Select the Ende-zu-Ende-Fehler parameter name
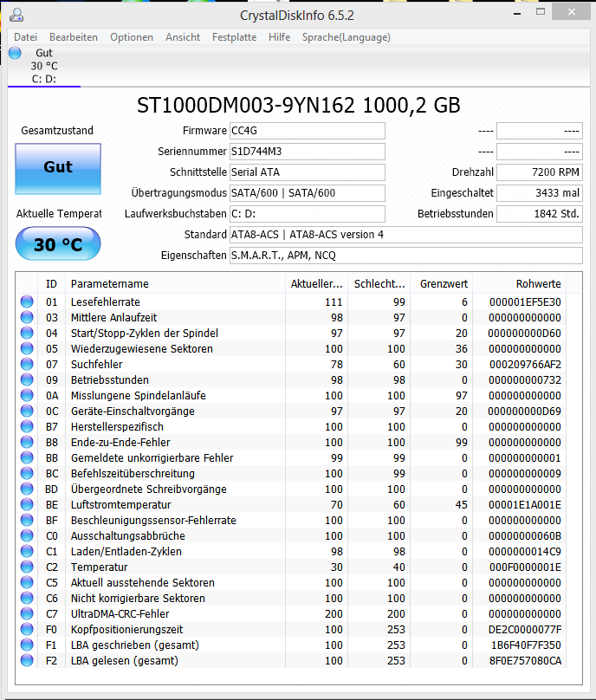 (120, 443)
